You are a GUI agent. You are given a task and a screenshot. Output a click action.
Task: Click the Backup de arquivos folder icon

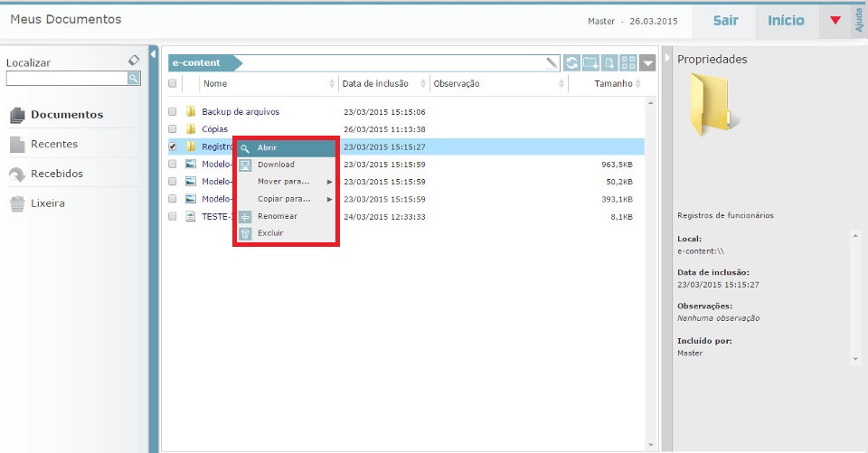[x=191, y=112]
